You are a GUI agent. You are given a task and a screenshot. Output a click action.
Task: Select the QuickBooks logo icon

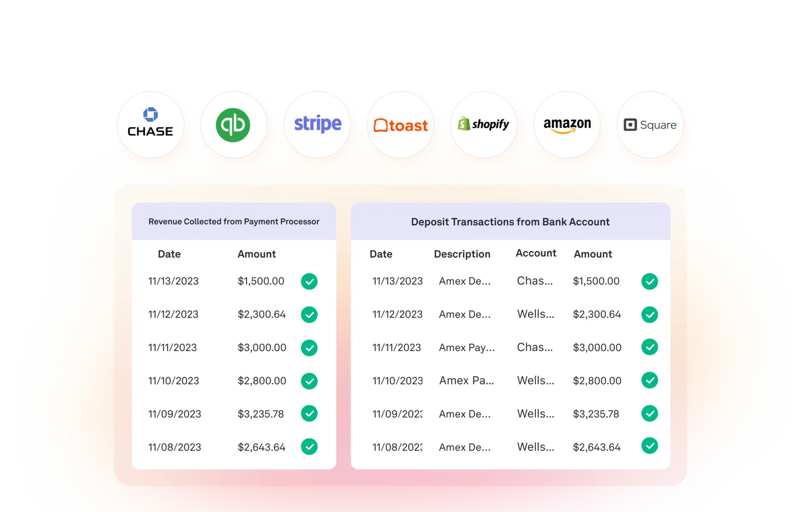[x=233, y=125]
